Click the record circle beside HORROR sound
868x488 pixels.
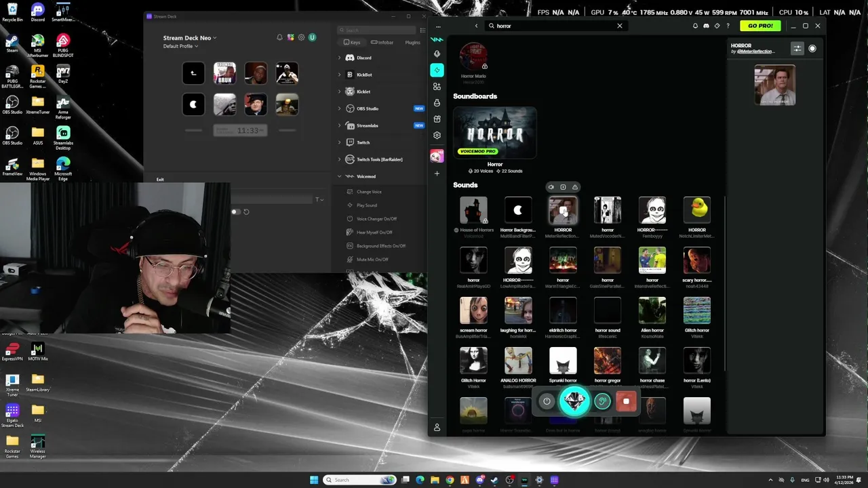812,49
